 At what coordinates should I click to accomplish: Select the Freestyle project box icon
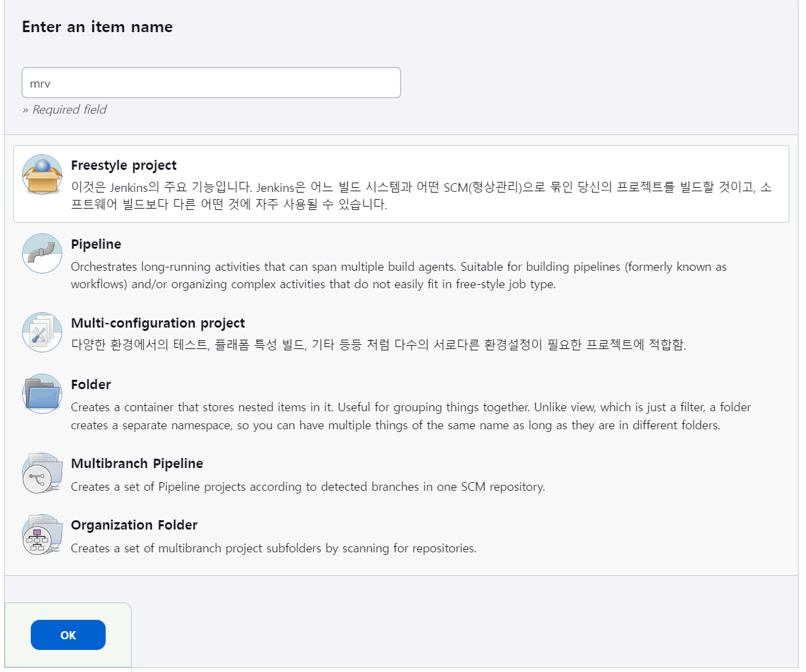click(42, 175)
